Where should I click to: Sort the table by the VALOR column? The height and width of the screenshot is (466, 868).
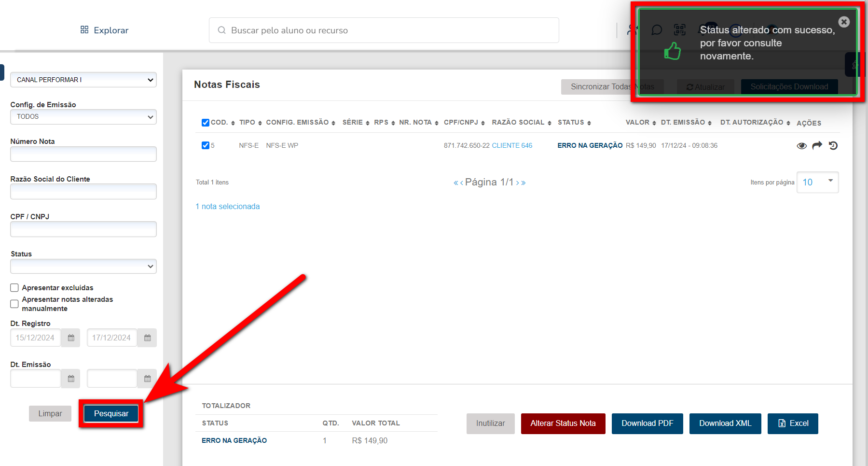click(x=640, y=123)
